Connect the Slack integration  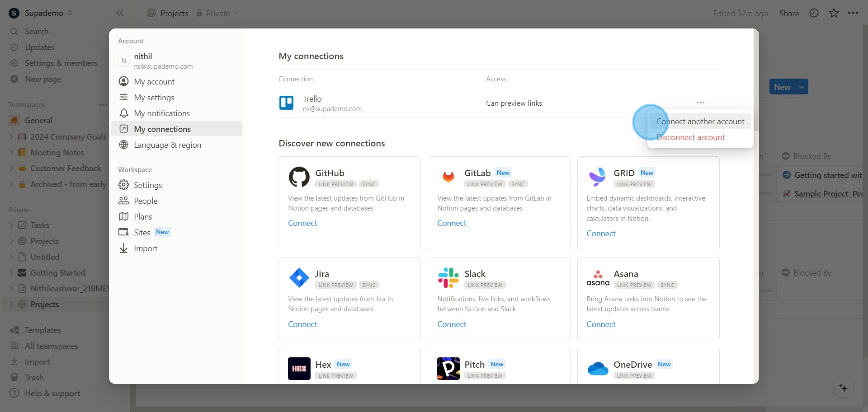point(452,324)
